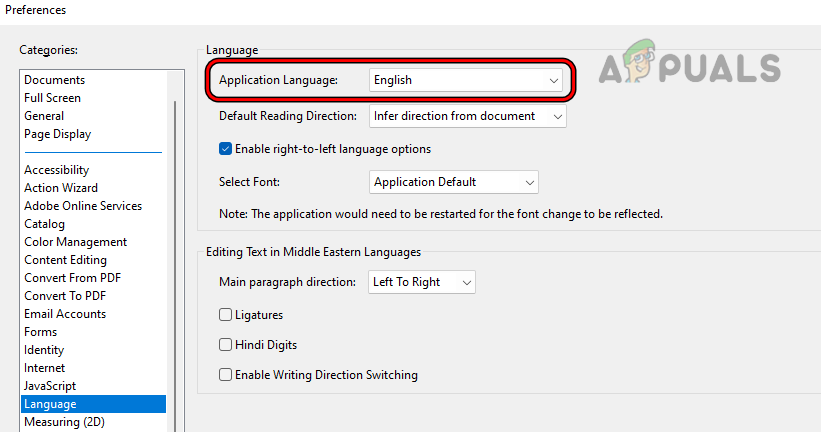Open the Select Font dropdown
Screen dimensions: 821x432
(453, 182)
